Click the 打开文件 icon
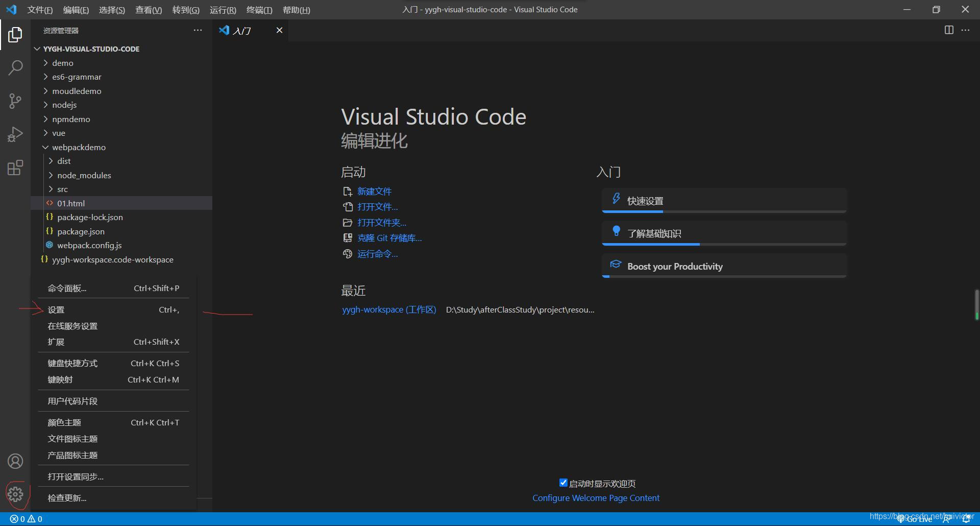This screenshot has width=980, height=526. tap(348, 207)
